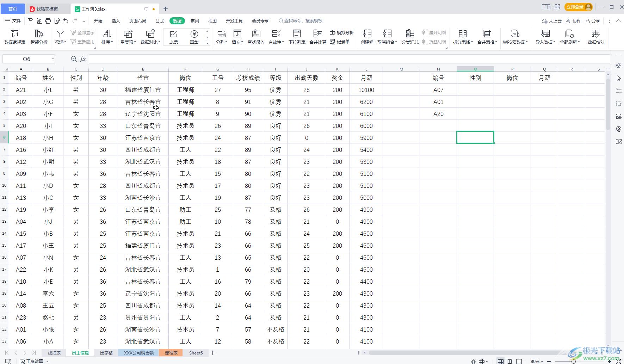The image size is (624, 364).
Task: Switch to normal view in status bar
Action: click(x=500, y=361)
